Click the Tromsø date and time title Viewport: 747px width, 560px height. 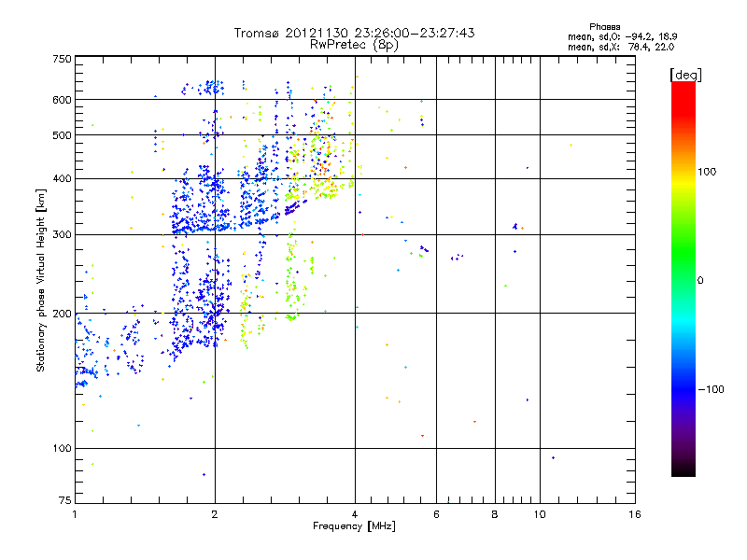click(354, 33)
